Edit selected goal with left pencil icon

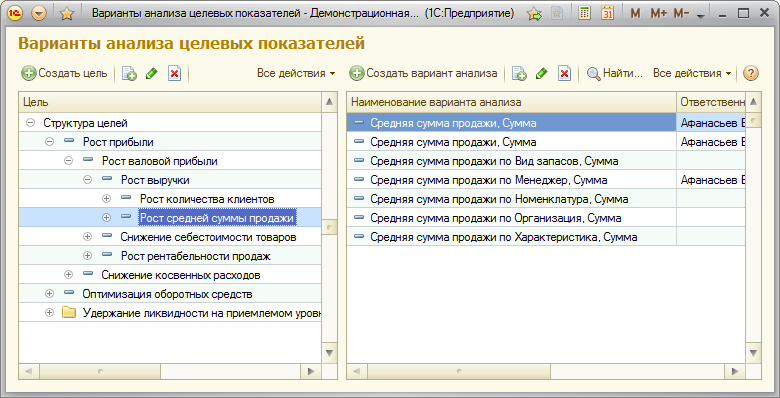pos(152,74)
